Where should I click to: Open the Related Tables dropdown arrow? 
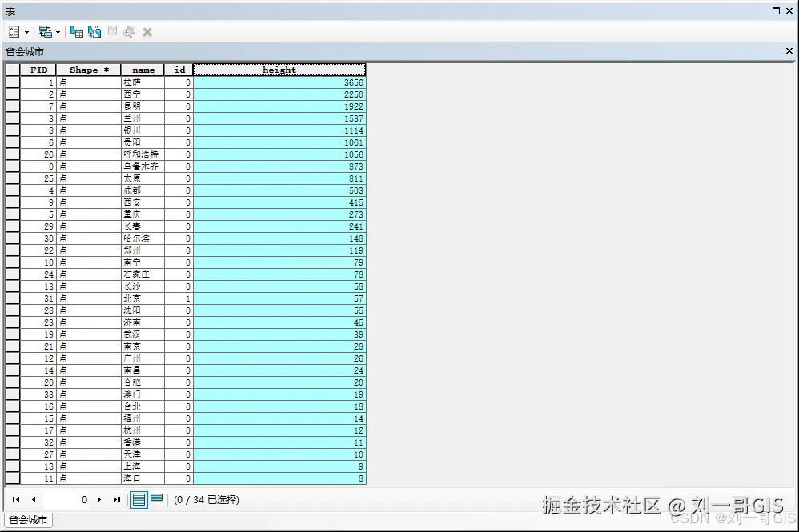pos(57,31)
